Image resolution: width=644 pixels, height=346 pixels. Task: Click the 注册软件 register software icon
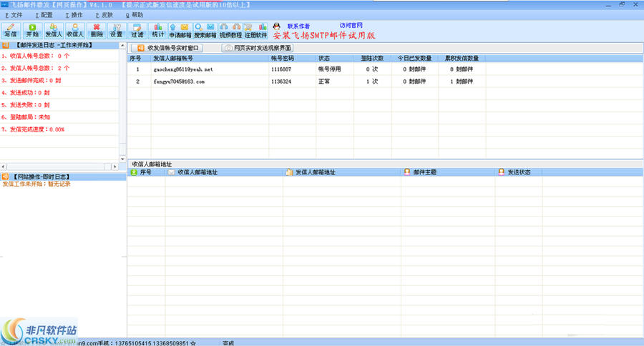pos(256,31)
